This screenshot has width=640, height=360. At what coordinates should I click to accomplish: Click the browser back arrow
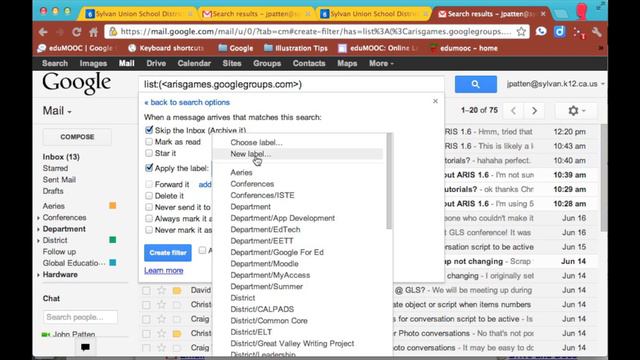[x=43, y=32]
